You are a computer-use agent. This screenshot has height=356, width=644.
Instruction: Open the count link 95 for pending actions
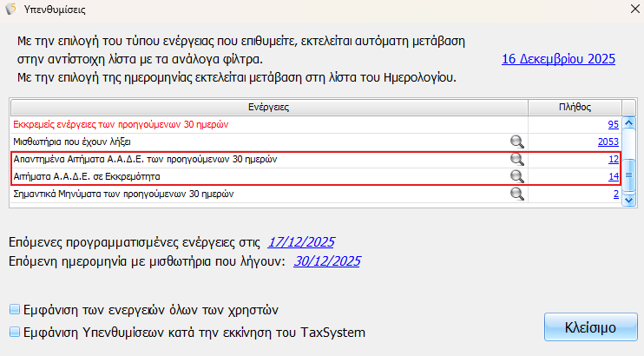click(613, 125)
